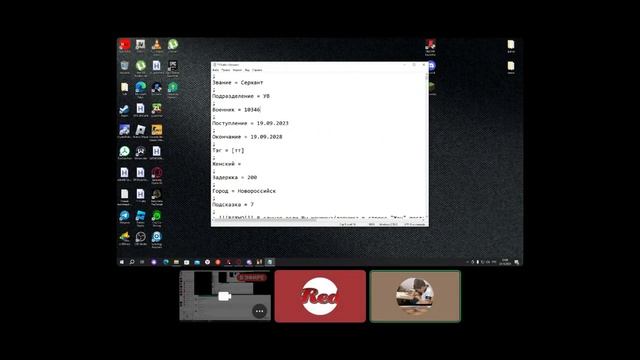Image resolution: width=640 pixels, height=360 pixels.
Task: Click the line 'Военник = 10346'
Action: coord(236,110)
